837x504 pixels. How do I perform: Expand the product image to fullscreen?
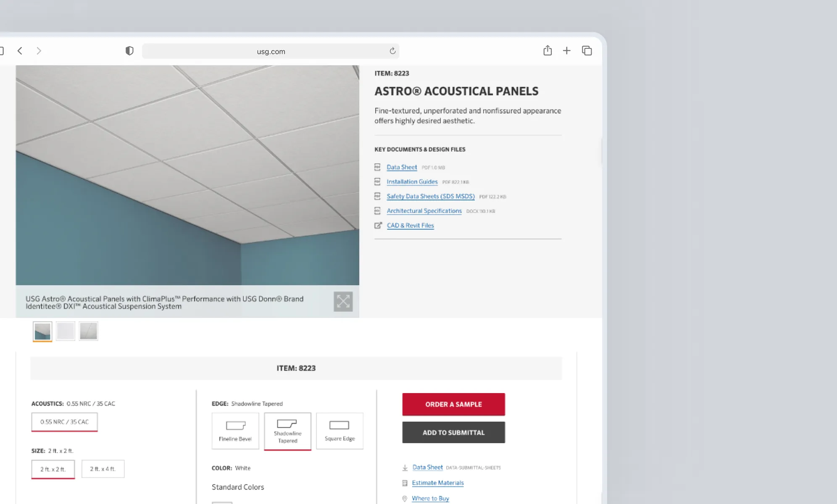click(x=343, y=302)
